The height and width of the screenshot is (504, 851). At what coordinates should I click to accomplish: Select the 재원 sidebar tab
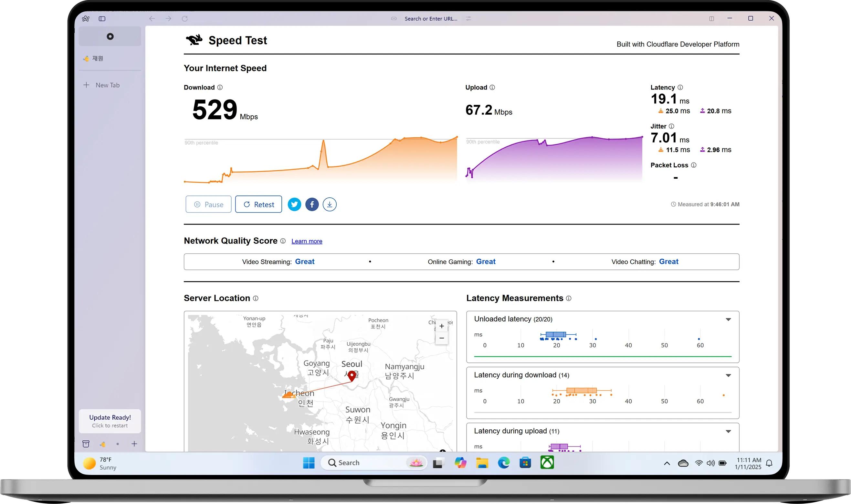coord(98,58)
